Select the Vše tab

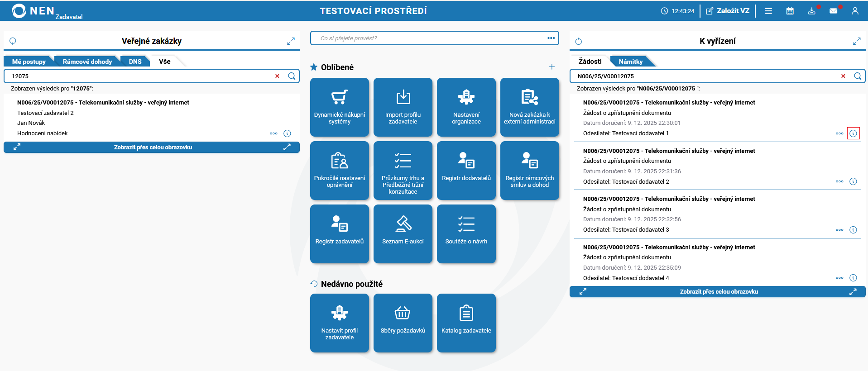pyautogui.click(x=165, y=62)
